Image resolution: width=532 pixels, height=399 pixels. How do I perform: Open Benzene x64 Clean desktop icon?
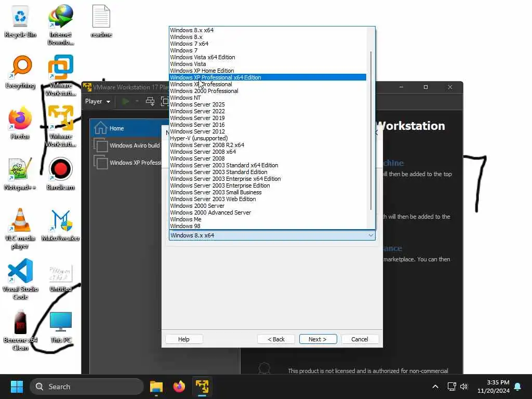coord(20,330)
